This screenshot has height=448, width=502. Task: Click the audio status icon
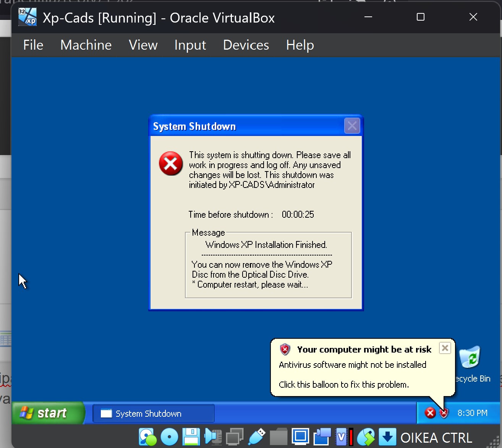coord(213,437)
